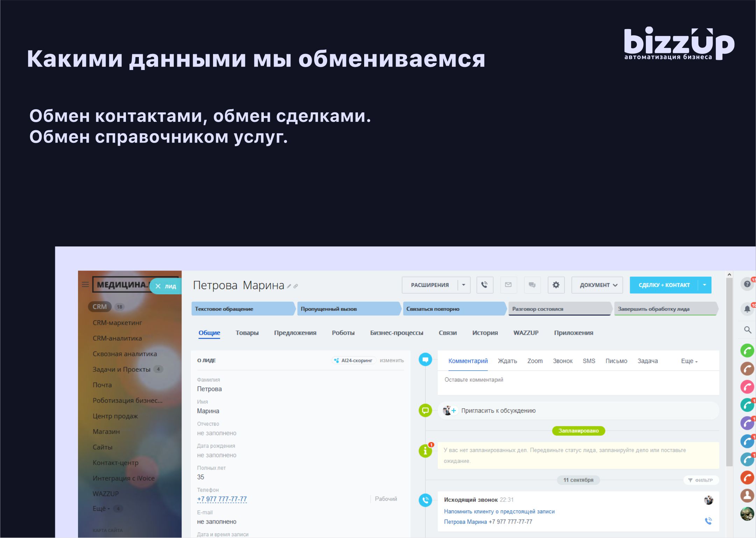Click the notification bell icon
This screenshot has height=538, width=756.
pos(747,309)
